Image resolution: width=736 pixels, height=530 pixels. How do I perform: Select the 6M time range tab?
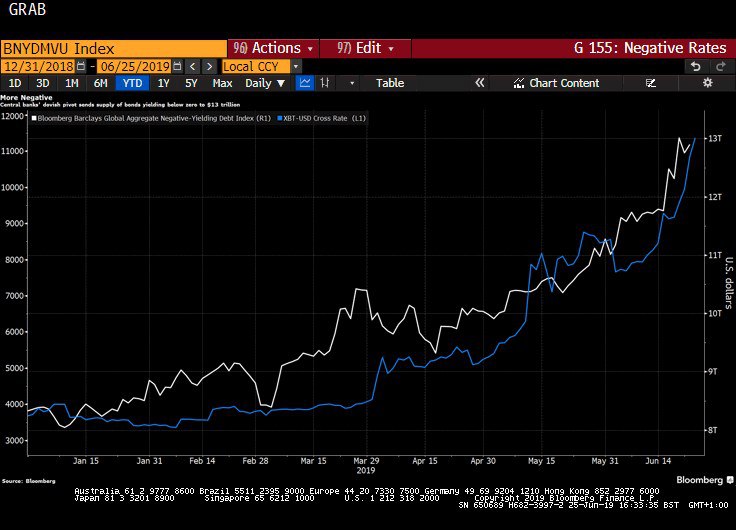coord(100,83)
